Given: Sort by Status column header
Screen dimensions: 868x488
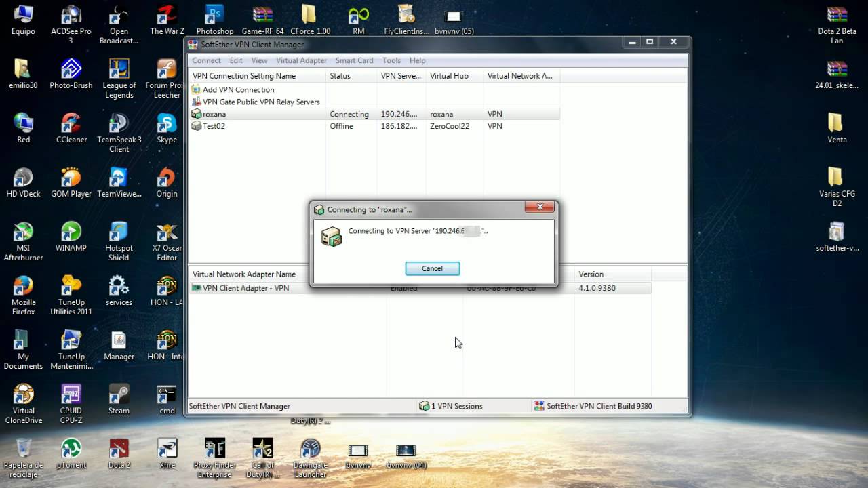Looking at the screenshot, I should click(351, 76).
